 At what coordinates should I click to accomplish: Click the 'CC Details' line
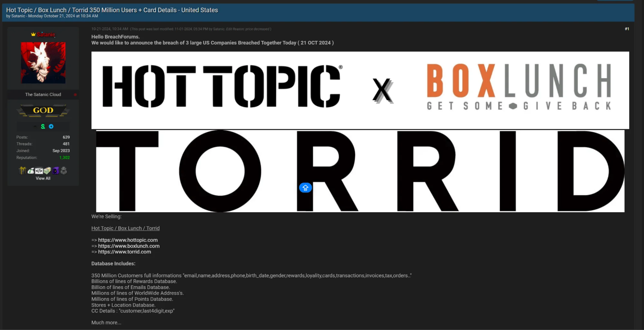point(133,311)
